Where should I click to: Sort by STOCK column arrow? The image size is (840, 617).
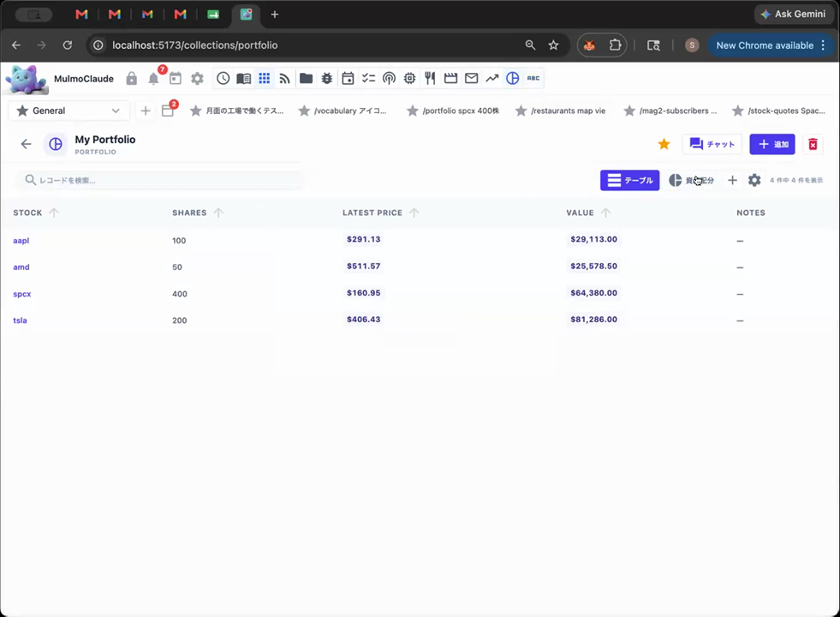pyautogui.click(x=54, y=213)
